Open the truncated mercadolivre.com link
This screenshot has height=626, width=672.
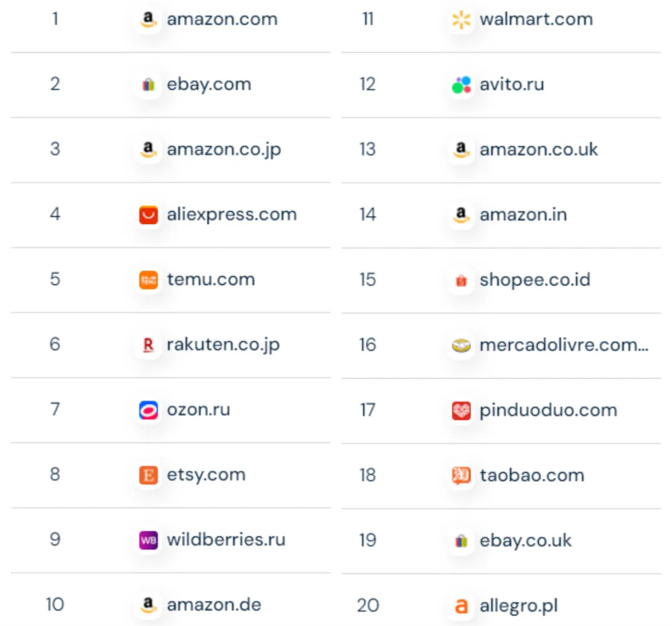[x=564, y=345]
